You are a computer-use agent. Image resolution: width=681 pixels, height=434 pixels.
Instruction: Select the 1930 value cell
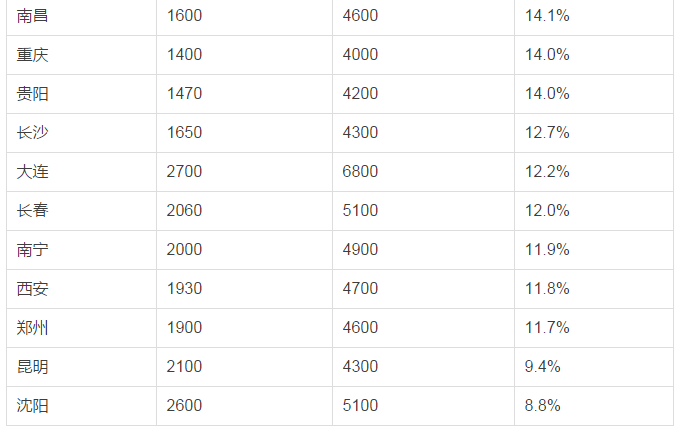coord(184,289)
